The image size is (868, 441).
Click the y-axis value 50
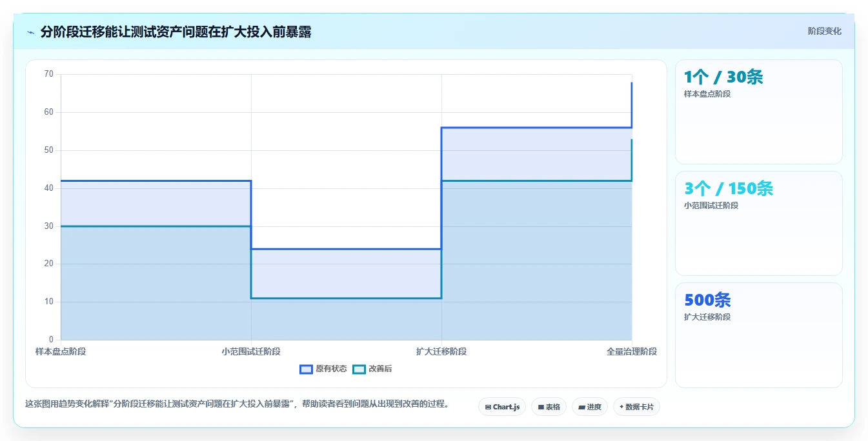click(49, 150)
